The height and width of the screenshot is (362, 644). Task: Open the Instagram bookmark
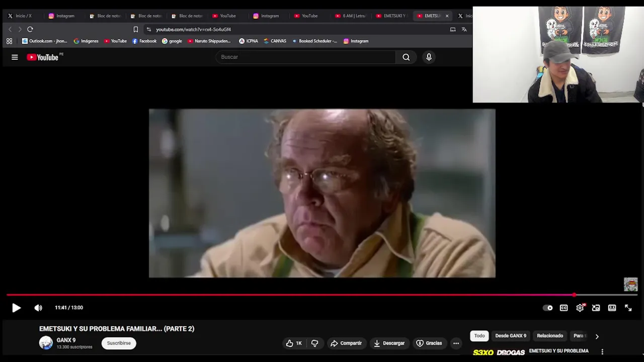point(356,41)
